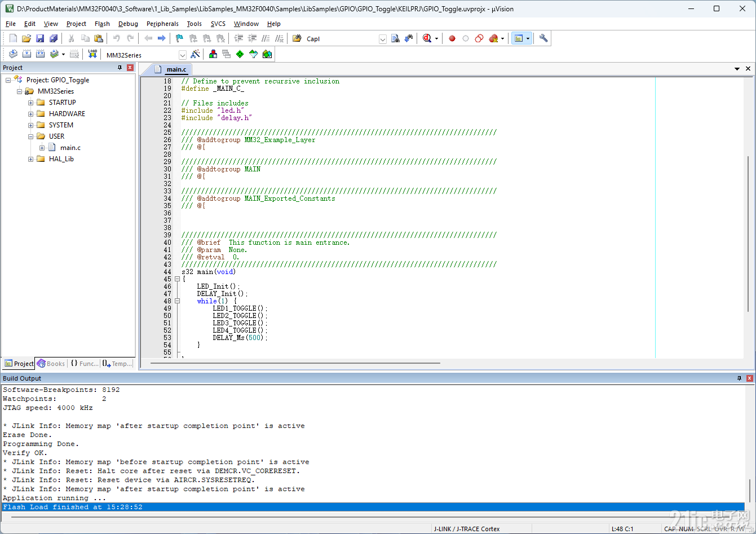The image size is (756, 534).
Task: Expand the SYSTEM group
Action: pyautogui.click(x=31, y=125)
